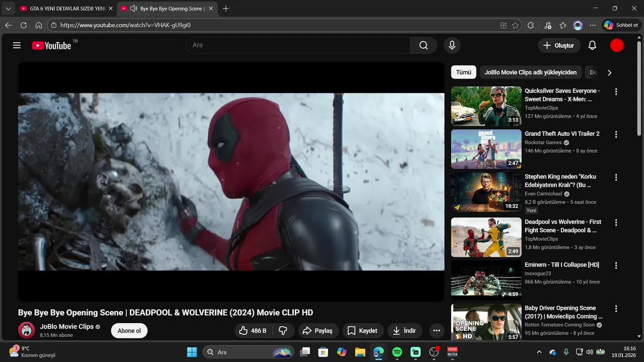Favorite this page with star icon
Image resolution: width=644 pixels, height=362 pixels.
515,25
